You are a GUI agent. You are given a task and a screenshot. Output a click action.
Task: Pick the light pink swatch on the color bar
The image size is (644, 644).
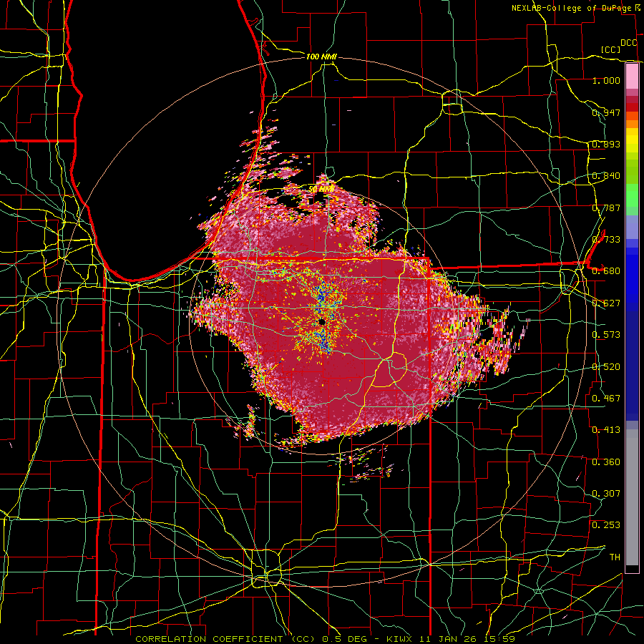coord(632,76)
